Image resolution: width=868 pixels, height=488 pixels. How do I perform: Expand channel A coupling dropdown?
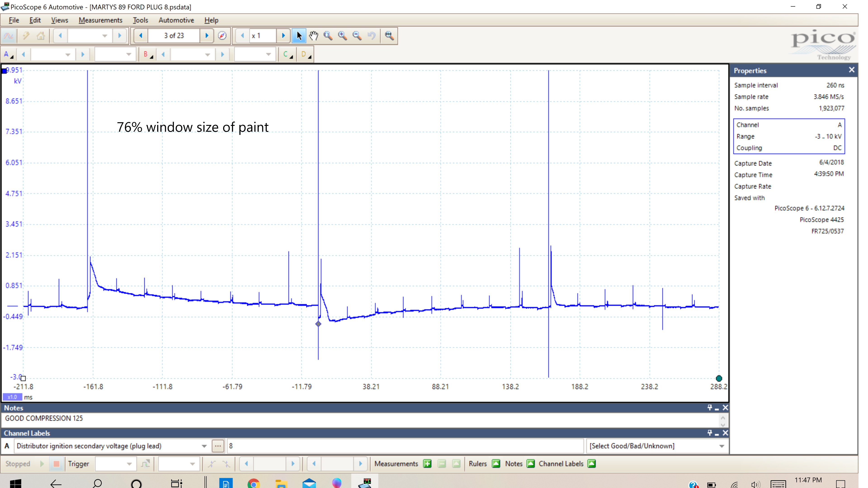[x=128, y=54]
